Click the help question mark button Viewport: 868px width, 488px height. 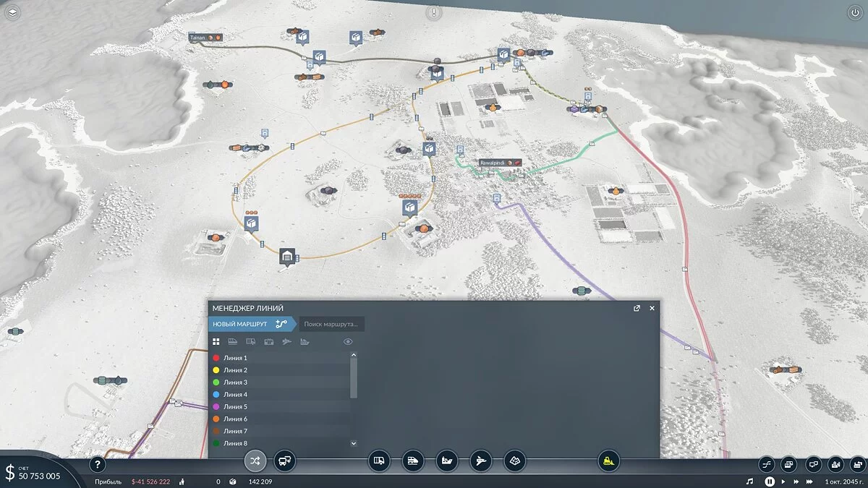click(98, 465)
